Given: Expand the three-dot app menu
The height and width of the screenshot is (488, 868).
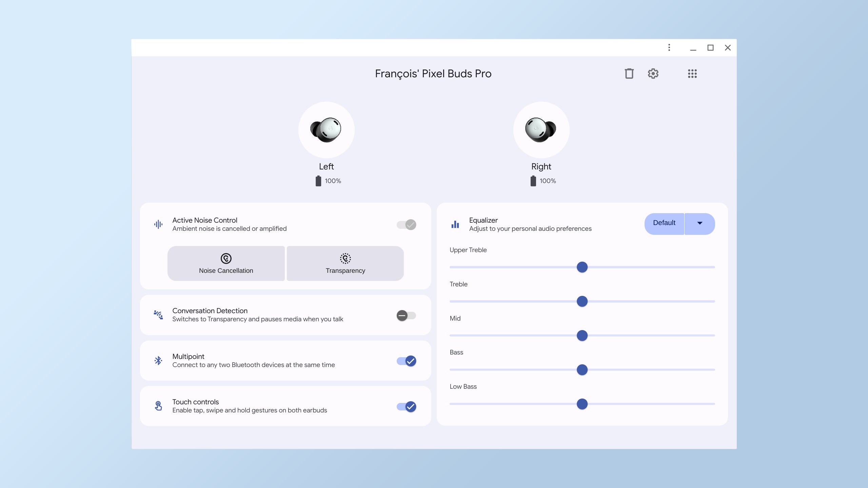Looking at the screenshot, I should [669, 48].
